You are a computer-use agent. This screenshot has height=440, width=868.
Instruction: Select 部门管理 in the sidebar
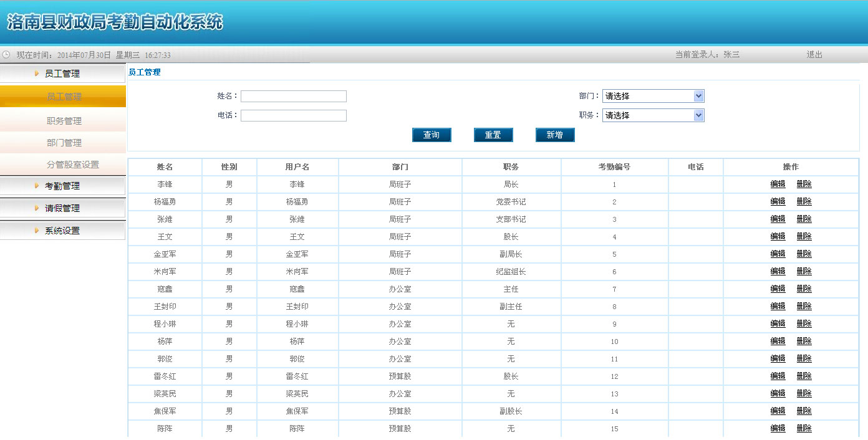(64, 142)
